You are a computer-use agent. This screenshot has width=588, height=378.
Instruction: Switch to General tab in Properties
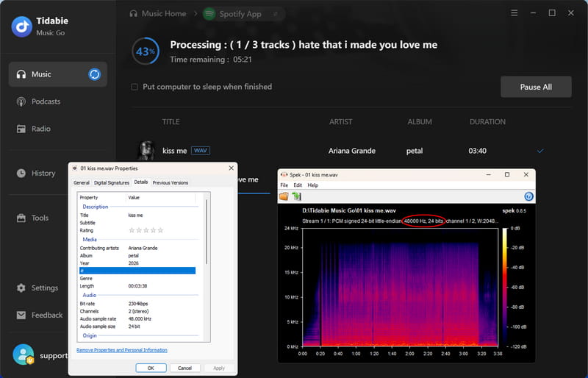pos(82,182)
